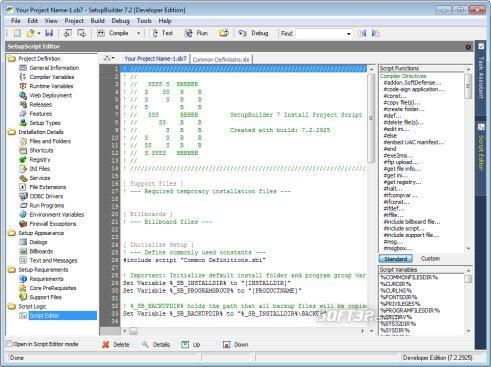
Task: Open Text and Messages item
Action: click(x=53, y=260)
